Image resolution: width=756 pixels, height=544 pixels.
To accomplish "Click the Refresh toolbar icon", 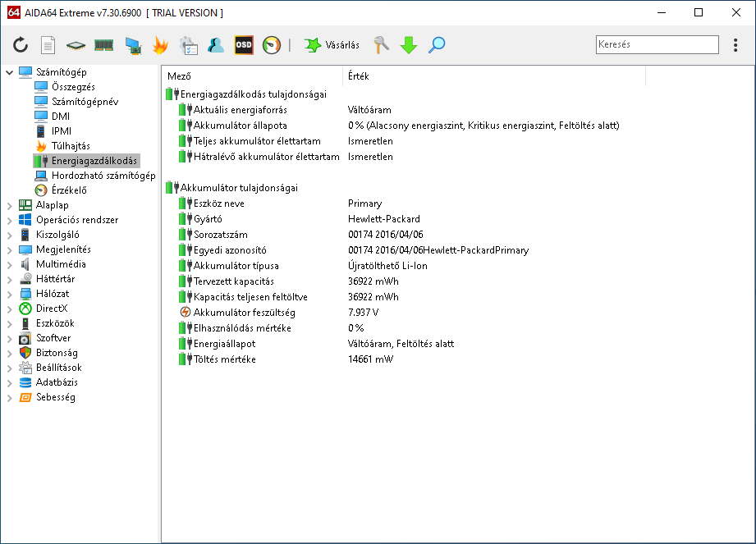I will (x=21, y=45).
